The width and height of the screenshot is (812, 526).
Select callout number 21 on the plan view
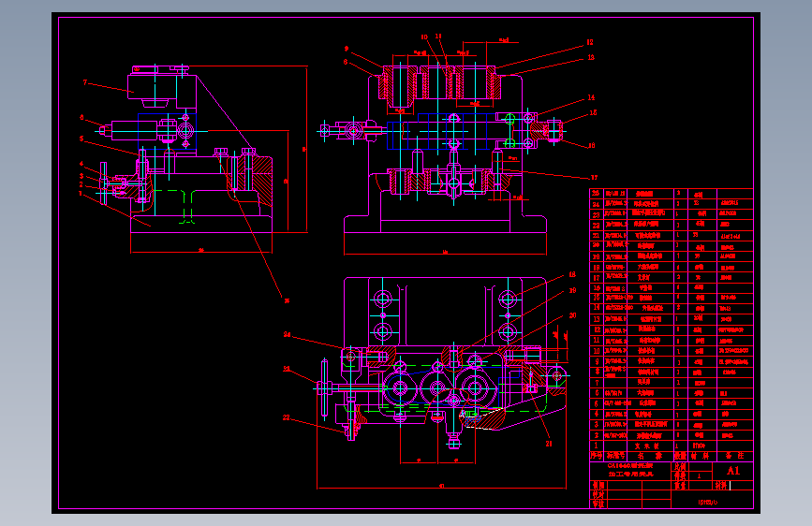(549, 444)
